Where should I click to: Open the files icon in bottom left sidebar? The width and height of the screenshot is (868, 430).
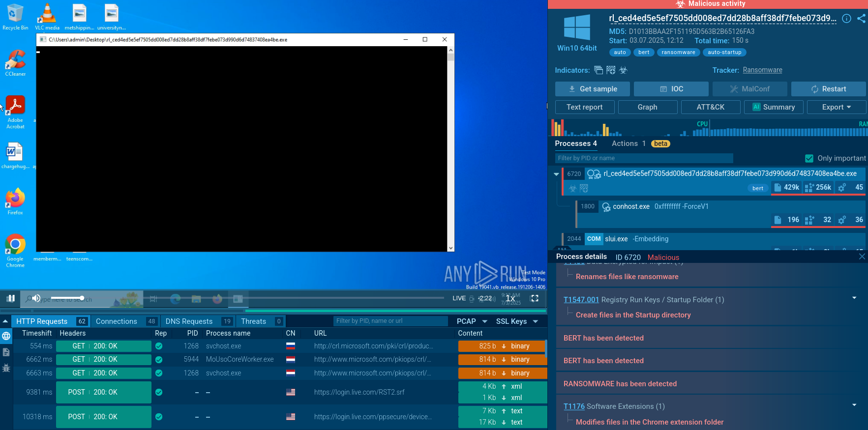[x=6, y=352]
